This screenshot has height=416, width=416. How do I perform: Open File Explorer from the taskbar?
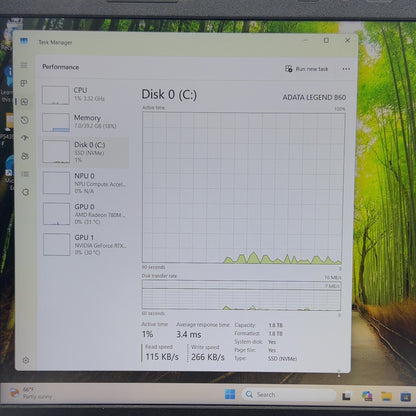pos(386,396)
